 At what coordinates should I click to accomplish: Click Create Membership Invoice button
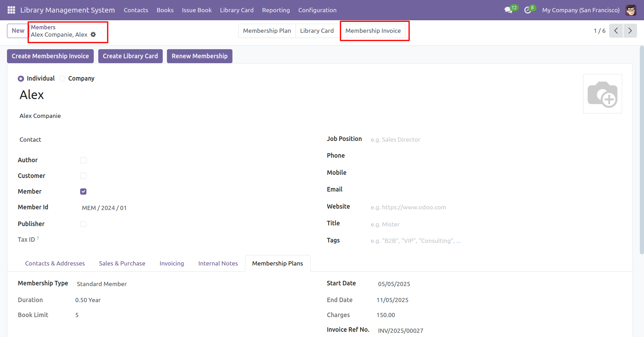50,56
